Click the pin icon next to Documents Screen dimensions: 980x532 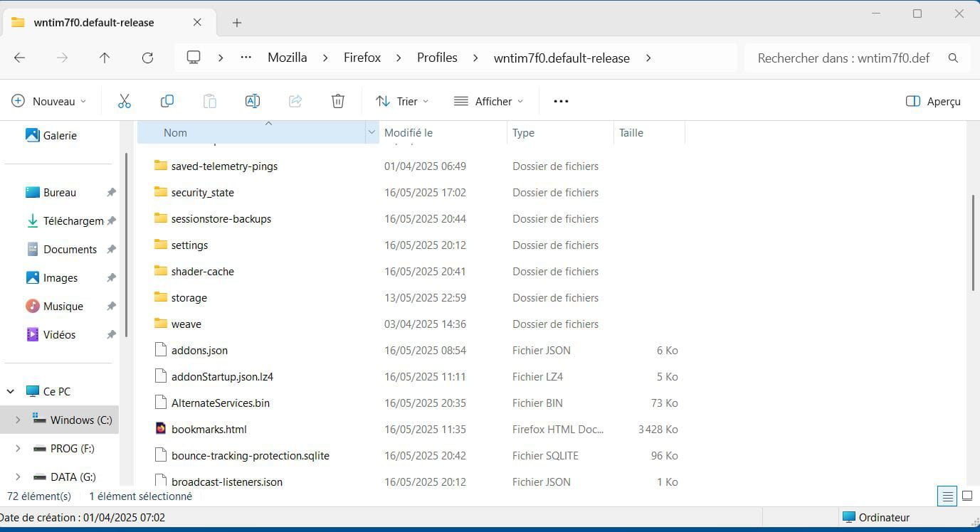tap(111, 249)
